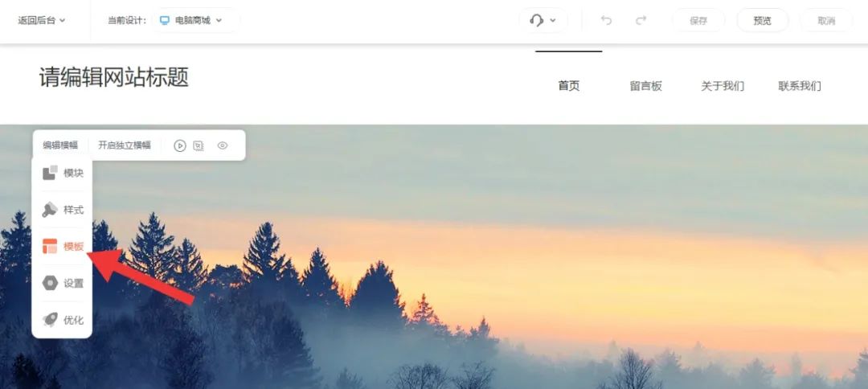
Task: Open the 模块 modules panel icon
Action: click(50, 173)
